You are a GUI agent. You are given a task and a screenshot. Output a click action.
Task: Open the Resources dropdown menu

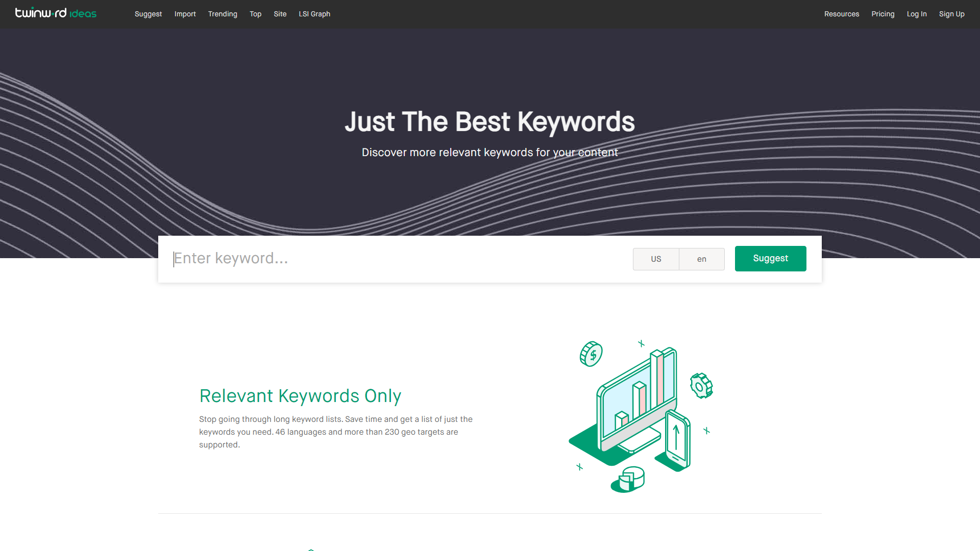(841, 13)
